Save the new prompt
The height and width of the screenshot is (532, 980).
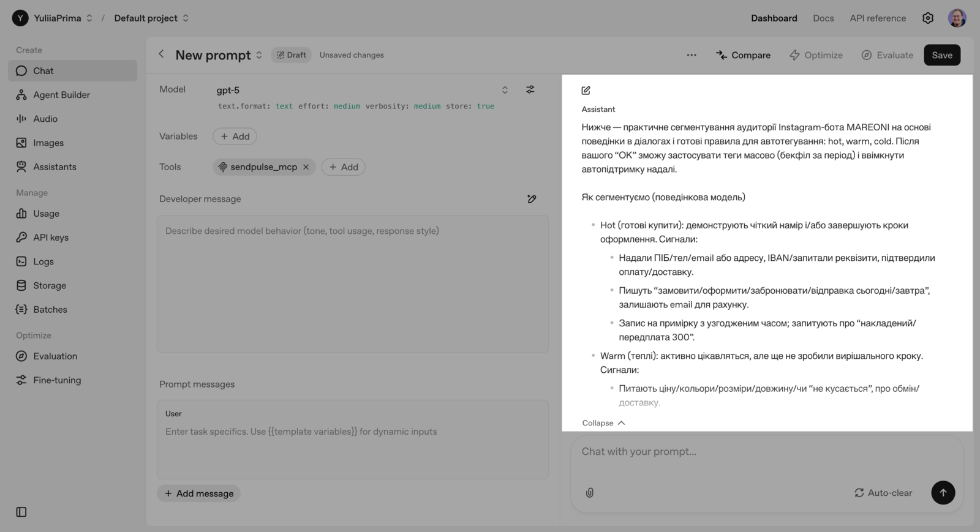coord(941,55)
